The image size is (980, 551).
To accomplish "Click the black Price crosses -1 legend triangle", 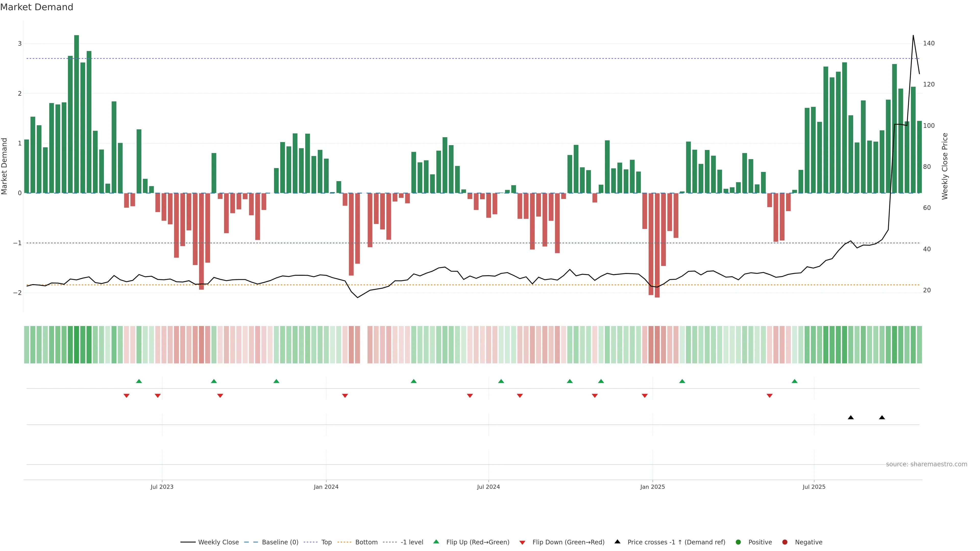I will 617,542.
